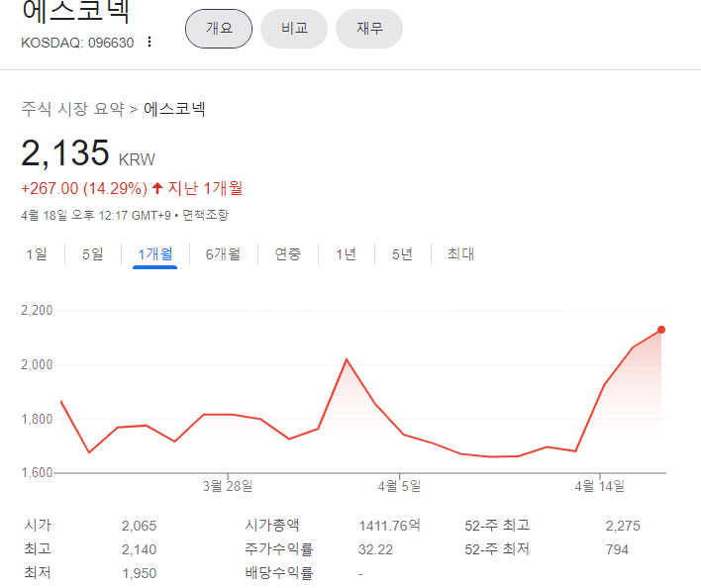Click the +267.00 (14.29%) change text
Viewport: 701px width, 588px height.
point(84,188)
